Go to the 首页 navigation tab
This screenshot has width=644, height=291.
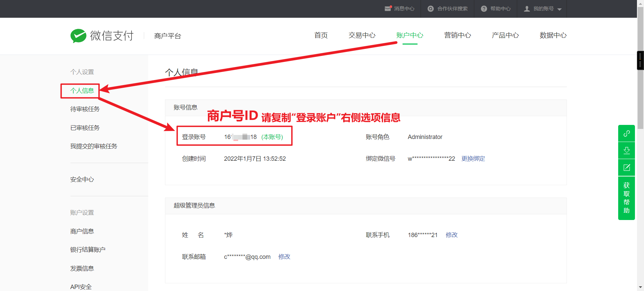point(321,35)
